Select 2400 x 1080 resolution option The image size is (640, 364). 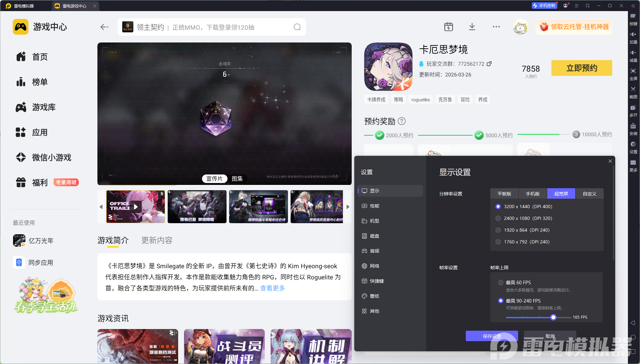pos(498,218)
